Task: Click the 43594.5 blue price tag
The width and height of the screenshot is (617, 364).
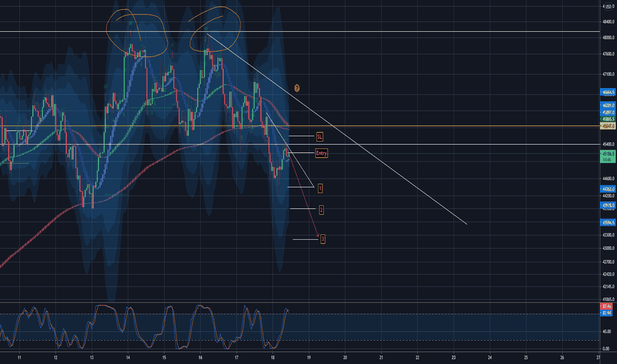Action: (608, 223)
